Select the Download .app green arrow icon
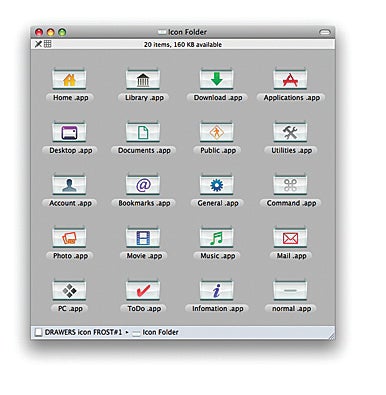 pyautogui.click(x=217, y=79)
